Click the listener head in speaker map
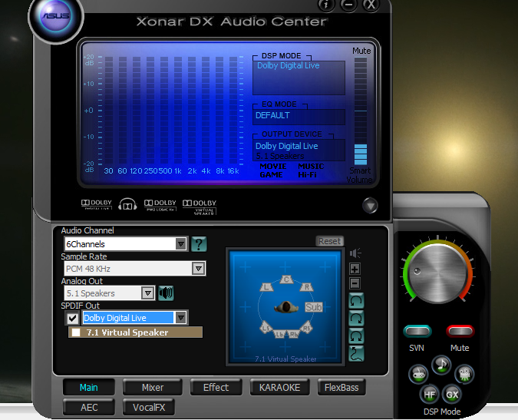The height and width of the screenshot is (420, 518). tap(285, 307)
